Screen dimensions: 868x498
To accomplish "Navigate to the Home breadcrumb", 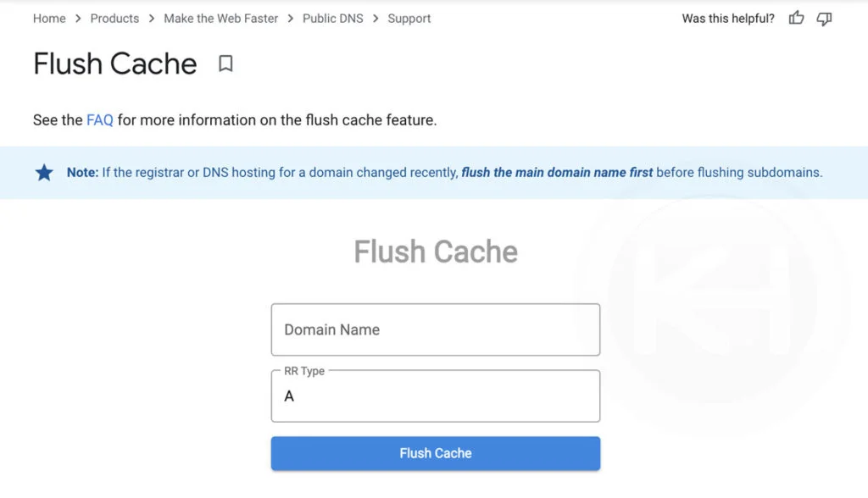I will tap(48, 18).
